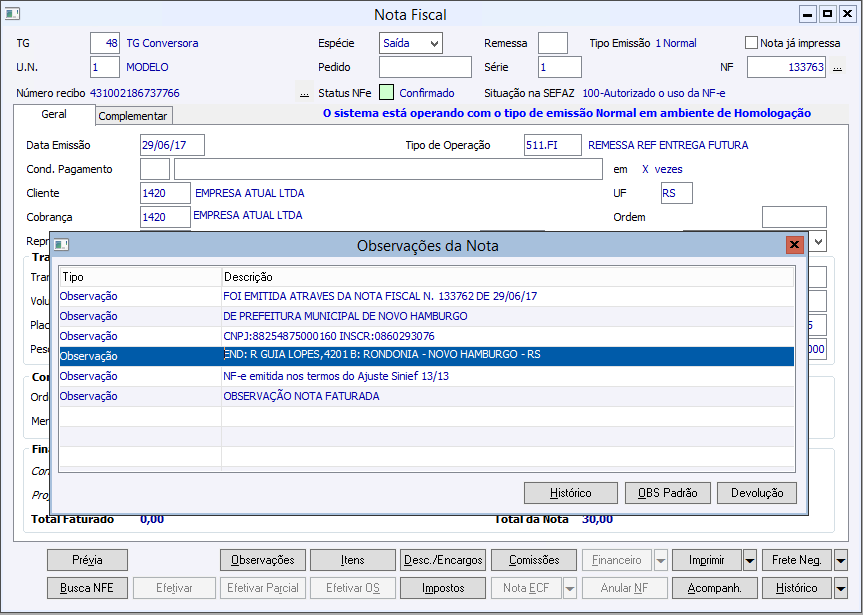863x615 pixels.
Task: Open the Número recibo ellipsis lookup
Action: click(304, 93)
